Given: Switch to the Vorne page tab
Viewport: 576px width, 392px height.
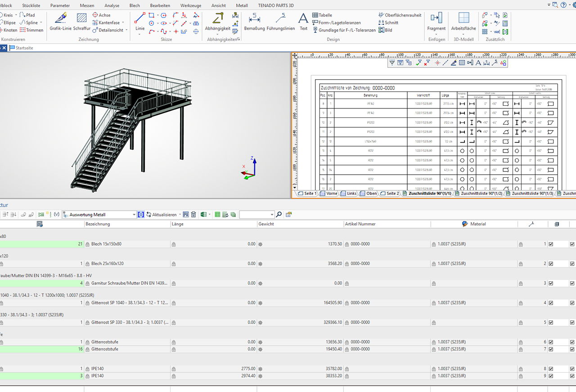Looking at the screenshot, I should tap(328, 194).
